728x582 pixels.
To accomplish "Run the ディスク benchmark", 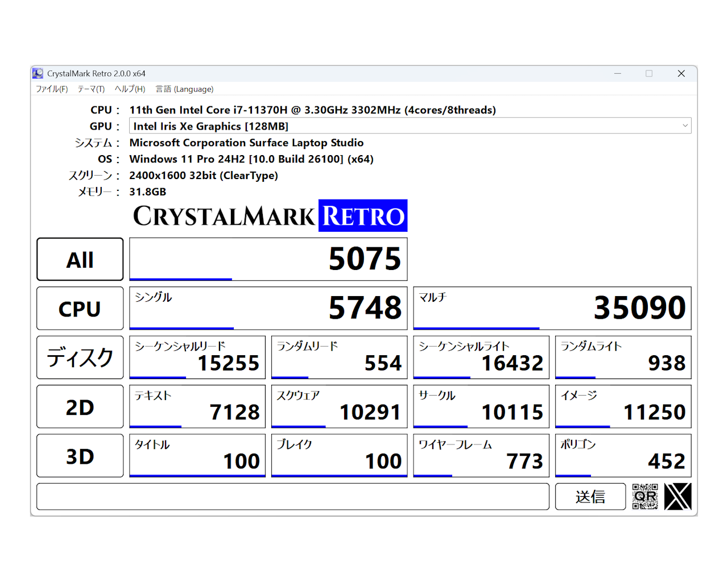I will tap(80, 357).
